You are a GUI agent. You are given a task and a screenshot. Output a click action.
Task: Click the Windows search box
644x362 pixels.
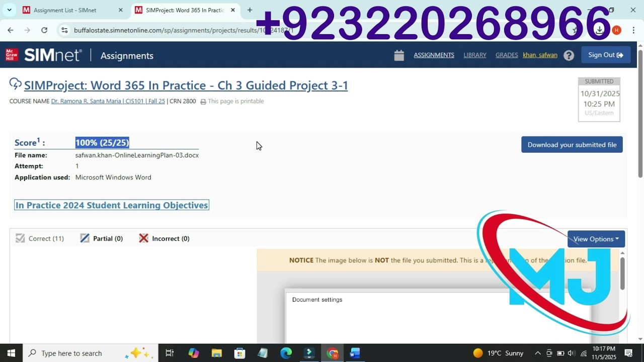tap(91, 353)
